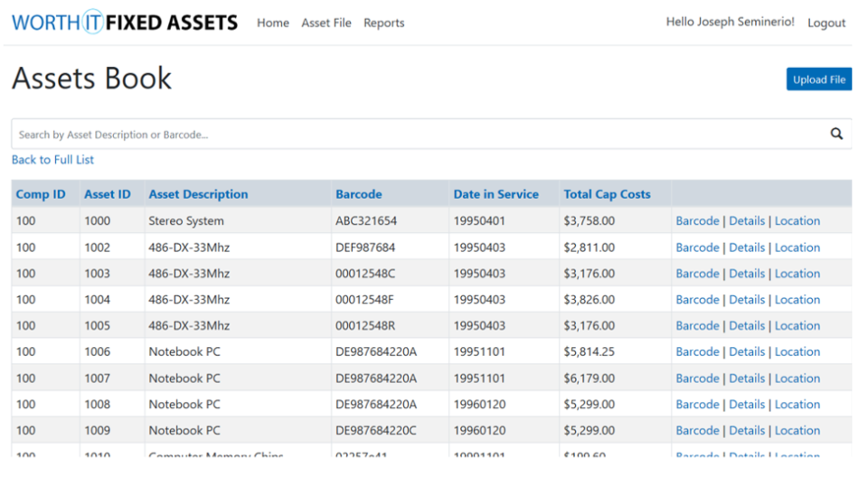This screenshot has width=868, height=477.
Task: Open Barcode link for asset 1006
Action: tap(697, 351)
